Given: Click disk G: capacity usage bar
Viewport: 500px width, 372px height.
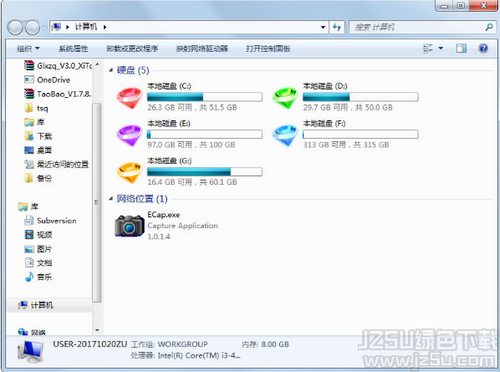Looking at the screenshot, I should (205, 172).
